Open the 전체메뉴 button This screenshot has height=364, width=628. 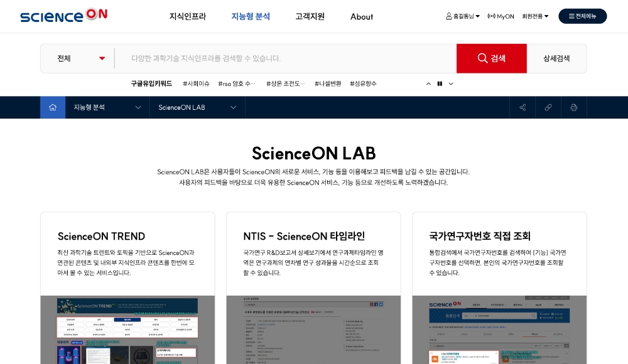(x=582, y=16)
